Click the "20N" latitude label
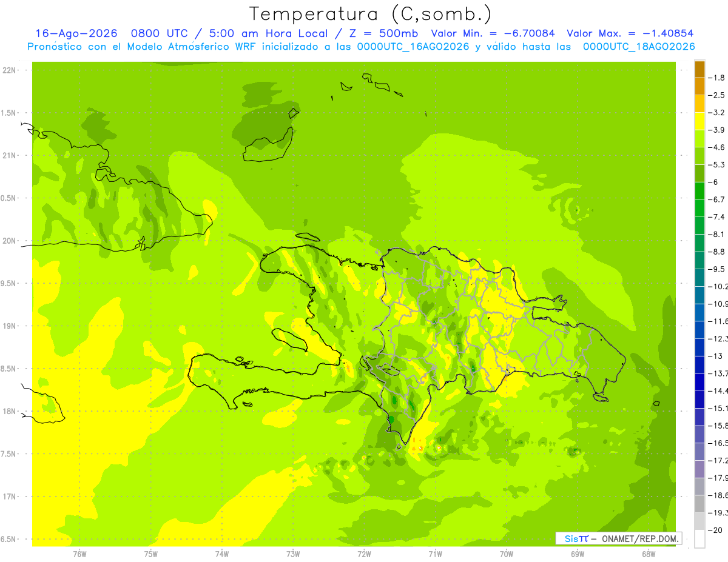The height and width of the screenshot is (562, 728). (10, 241)
